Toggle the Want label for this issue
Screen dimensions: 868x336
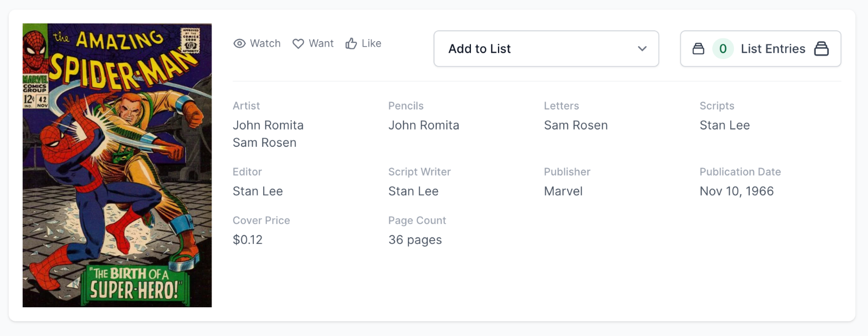[321, 43]
